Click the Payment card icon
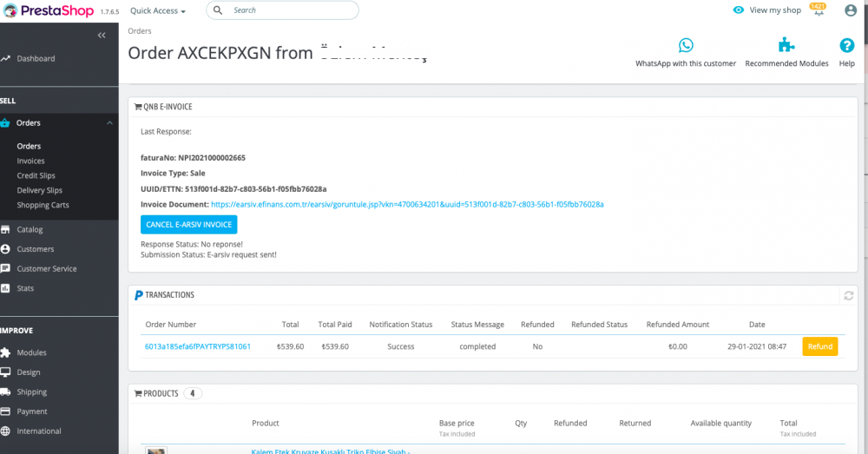 (5, 411)
